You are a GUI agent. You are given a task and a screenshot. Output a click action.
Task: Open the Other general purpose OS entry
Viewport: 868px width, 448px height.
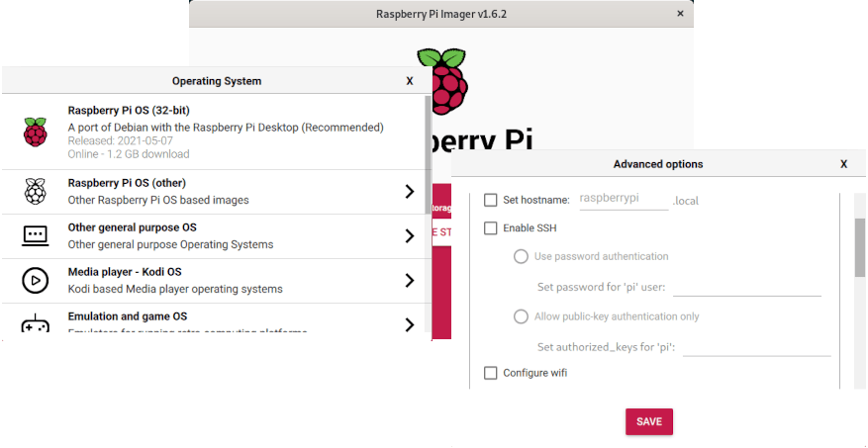point(216,236)
